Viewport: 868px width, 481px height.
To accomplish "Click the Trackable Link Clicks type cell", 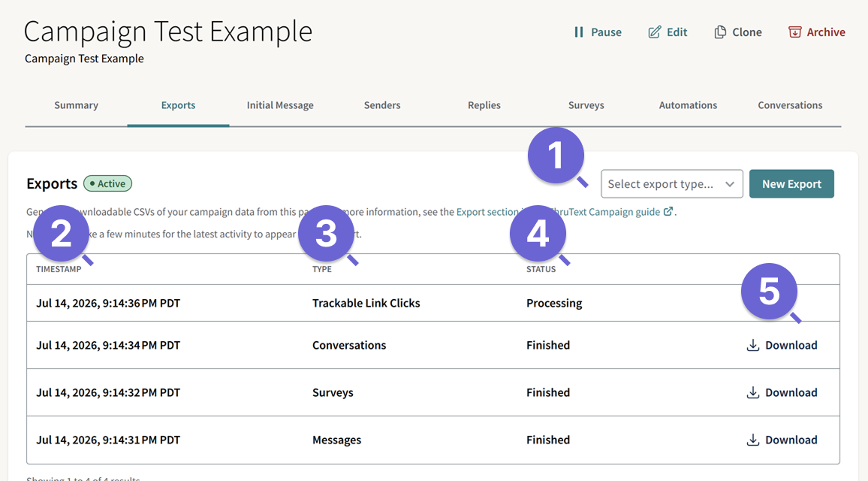I will tap(366, 303).
